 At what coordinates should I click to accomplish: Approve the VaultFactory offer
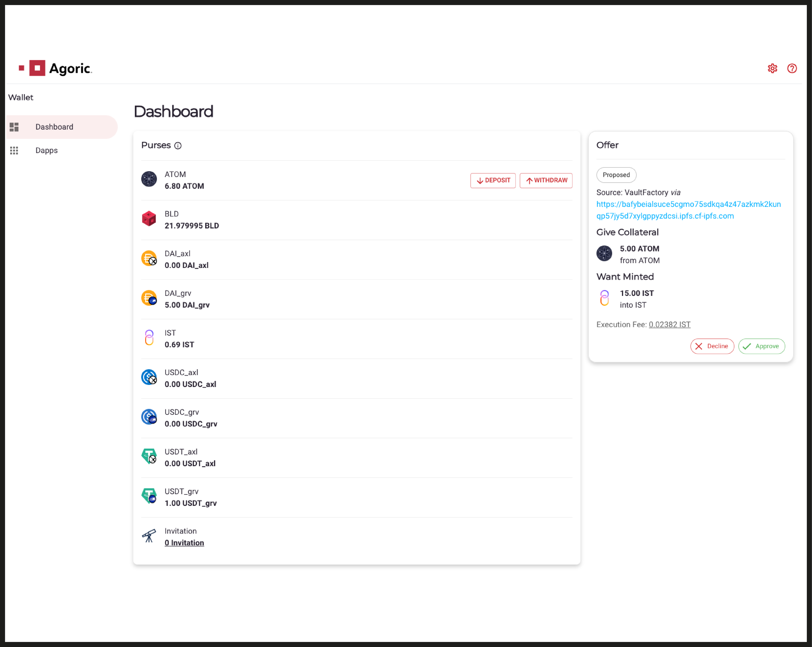tap(761, 346)
